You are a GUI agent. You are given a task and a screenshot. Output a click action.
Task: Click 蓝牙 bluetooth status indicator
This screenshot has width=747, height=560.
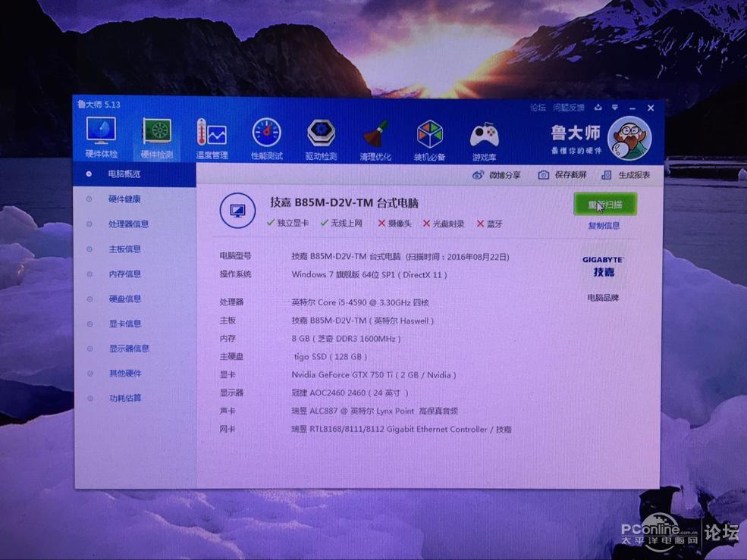pyautogui.click(x=489, y=224)
